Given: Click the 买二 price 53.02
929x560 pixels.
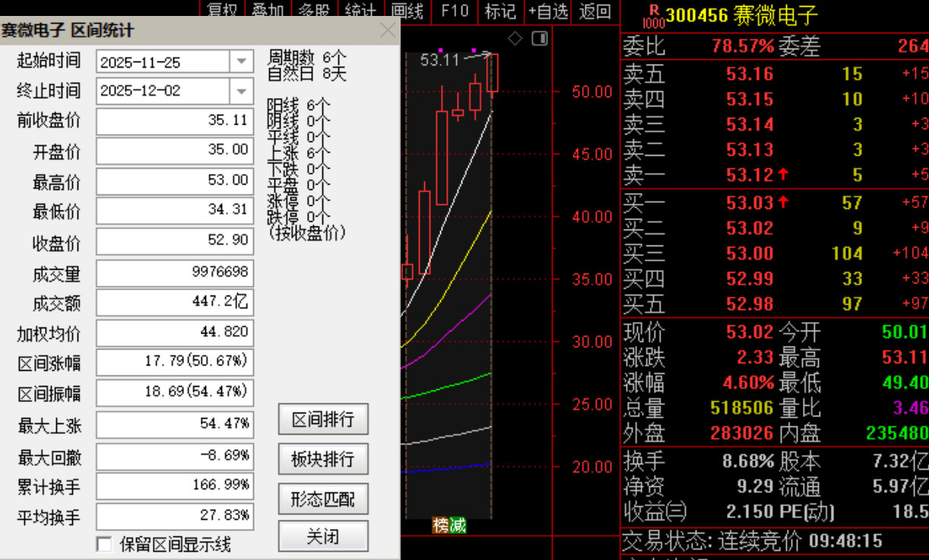Looking at the screenshot, I should [750, 228].
